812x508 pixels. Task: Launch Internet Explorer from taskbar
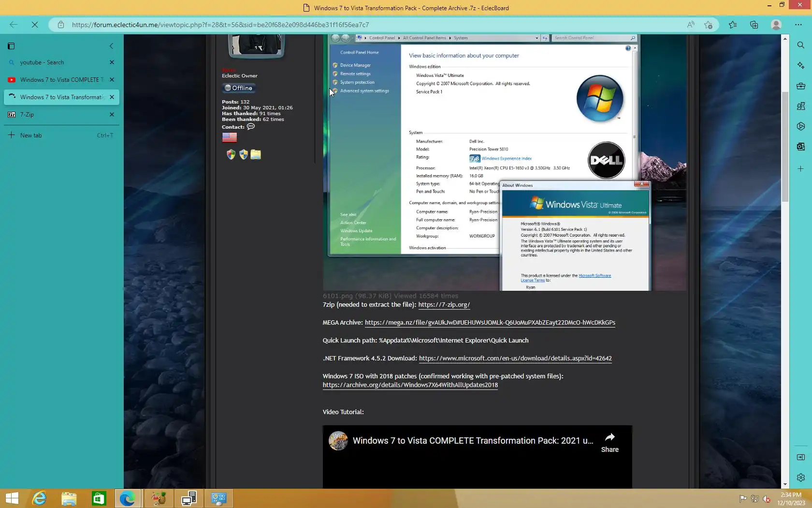(x=39, y=498)
